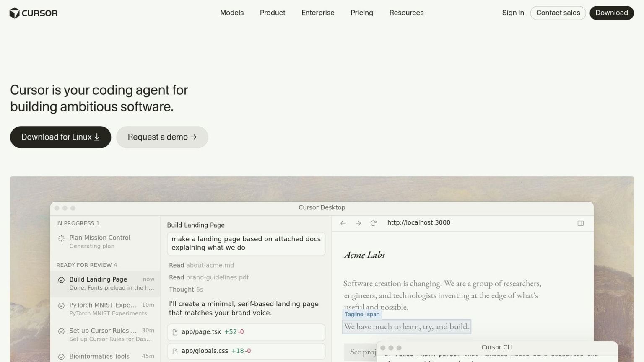
Task: Open the Product menu
Action: pyautogui.click(x=273, y=13)
